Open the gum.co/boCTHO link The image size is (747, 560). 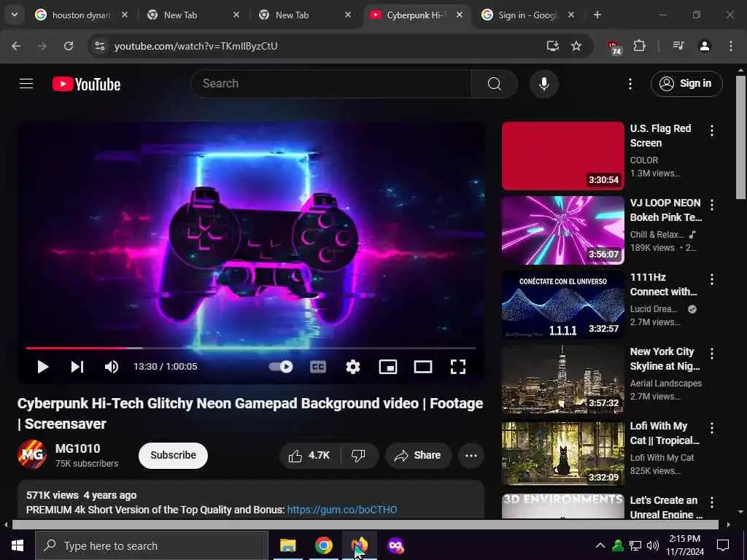pyautogui.click(x=341, y=510)
